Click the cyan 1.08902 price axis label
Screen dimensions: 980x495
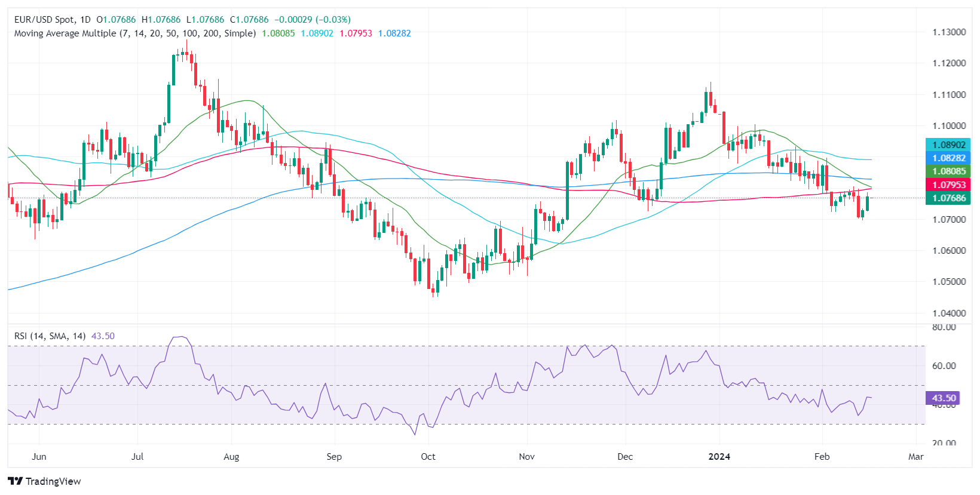948,144
